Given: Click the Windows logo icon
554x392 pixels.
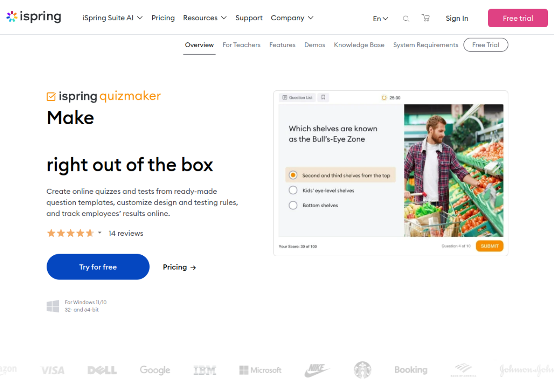Looking at the screenshot, I should (x=53, y=306).
